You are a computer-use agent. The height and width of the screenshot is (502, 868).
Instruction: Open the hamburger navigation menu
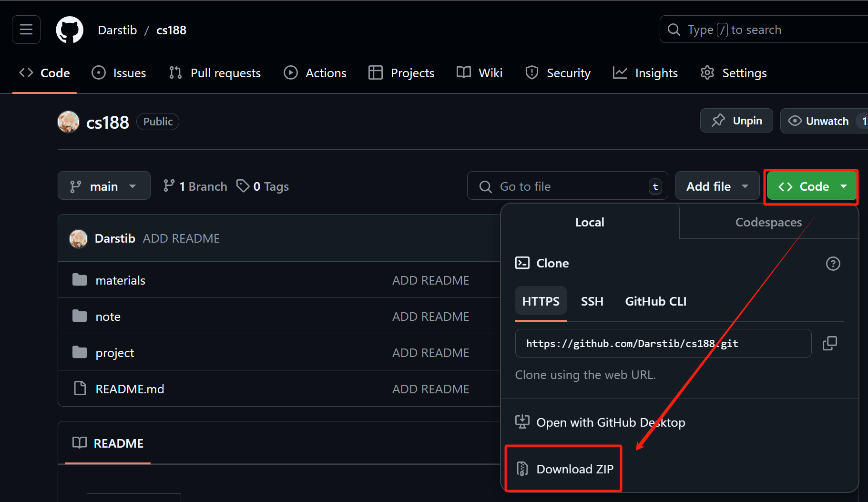[26, 30]
